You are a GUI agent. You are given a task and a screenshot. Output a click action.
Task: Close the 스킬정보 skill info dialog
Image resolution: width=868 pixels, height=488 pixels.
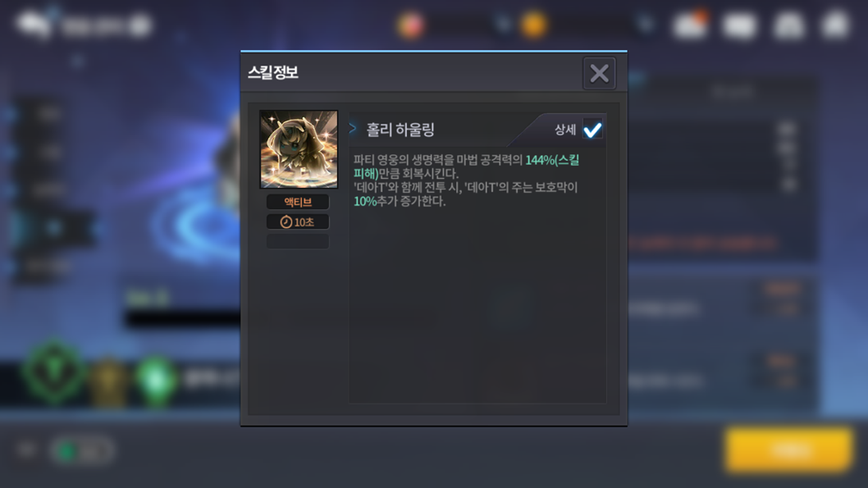click(x=599, y=73)
